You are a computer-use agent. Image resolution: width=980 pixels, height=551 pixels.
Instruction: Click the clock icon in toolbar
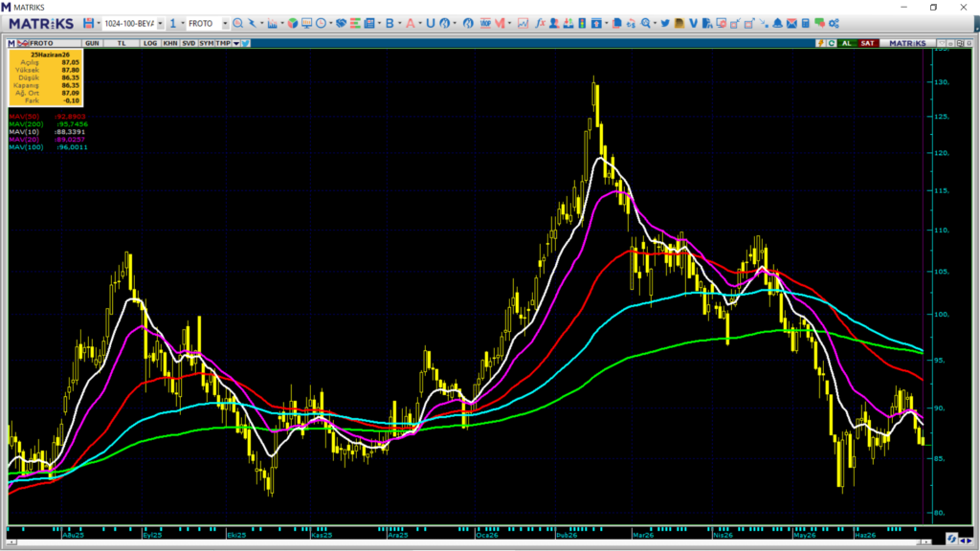[322, 23]
